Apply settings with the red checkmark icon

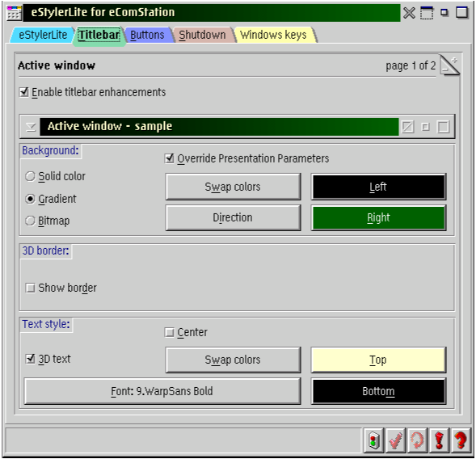pyautogui.click(x=395, y=440)
